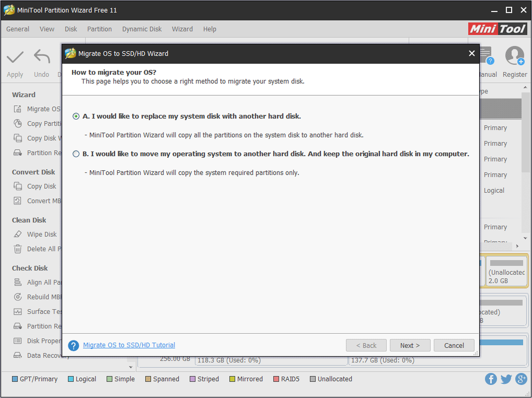Image resolution: width=532 pixels, height=398 pixels.
Task: Open the Facebook social icon
Action: [491, 379]
